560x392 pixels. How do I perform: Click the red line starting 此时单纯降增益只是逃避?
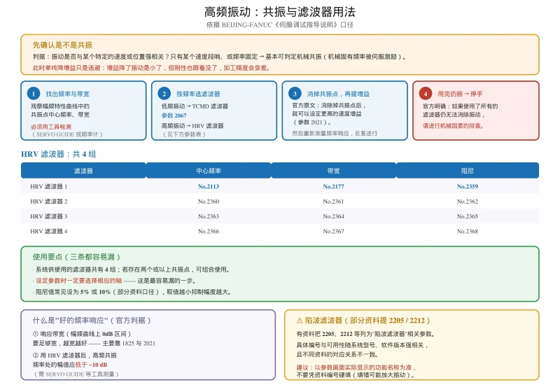coord(152,68)
